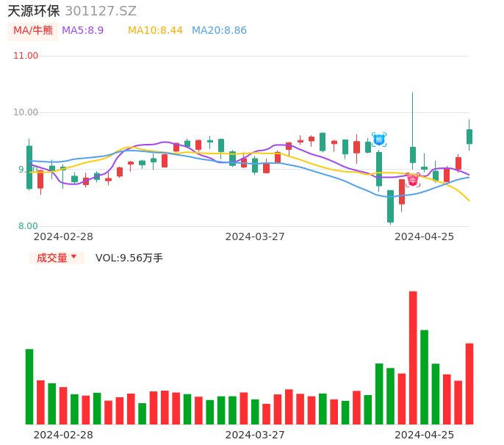This screenshot has height=445, width=504.
Task: Click the blue bear signal marker icon
Action: pyautogui.click(x=379, y=140)
